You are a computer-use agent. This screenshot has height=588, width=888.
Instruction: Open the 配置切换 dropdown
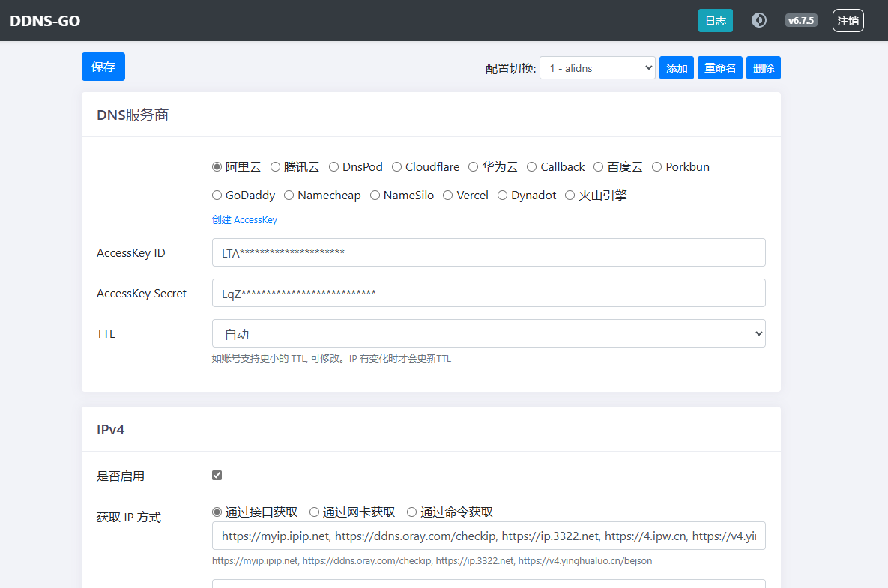596,68
